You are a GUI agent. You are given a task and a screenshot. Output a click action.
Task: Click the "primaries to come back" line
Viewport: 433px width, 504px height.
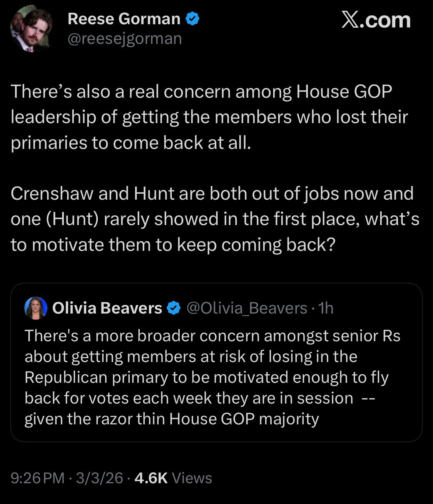coord(131,143)
